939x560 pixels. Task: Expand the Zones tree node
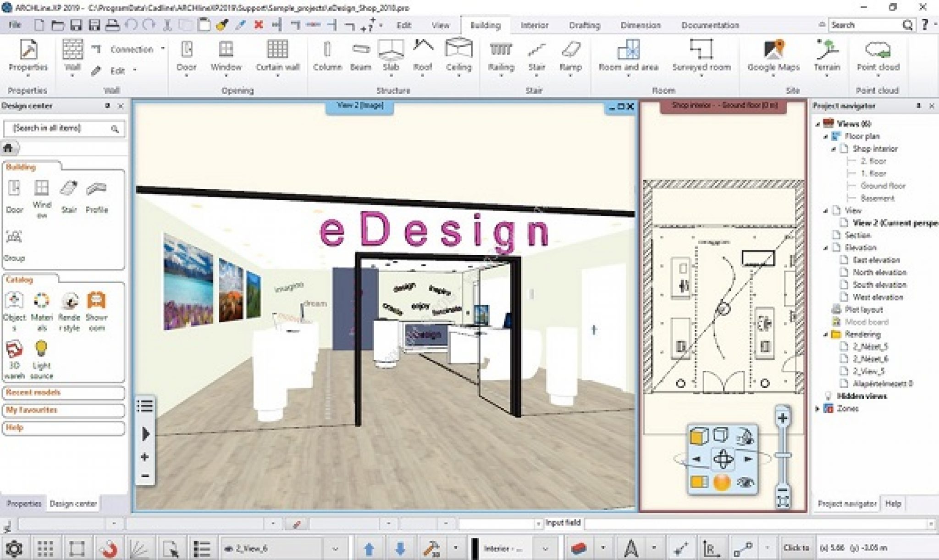click(817, 408)
